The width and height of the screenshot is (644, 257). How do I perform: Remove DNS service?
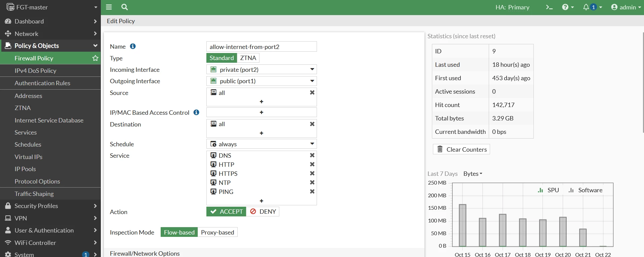312,155
